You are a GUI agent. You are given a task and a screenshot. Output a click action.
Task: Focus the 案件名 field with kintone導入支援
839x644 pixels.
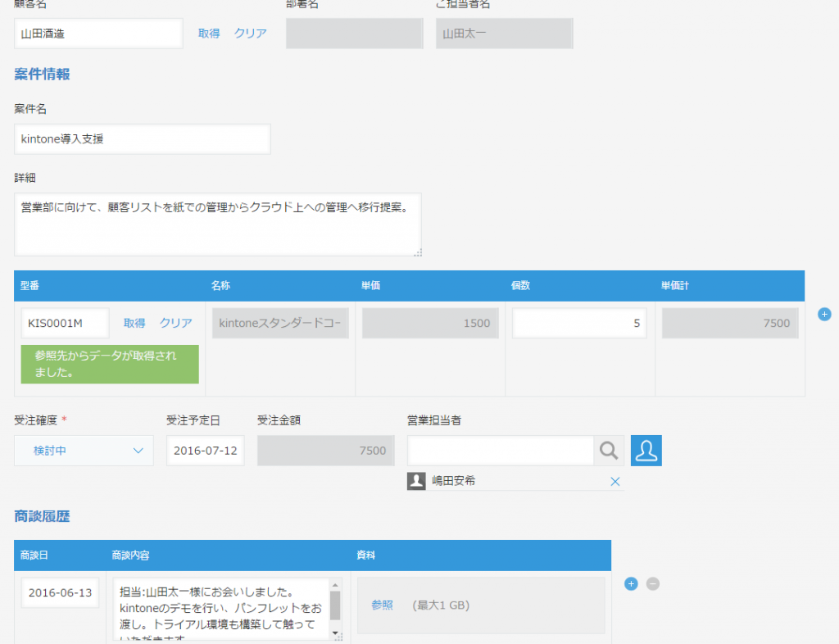[143, 139]
